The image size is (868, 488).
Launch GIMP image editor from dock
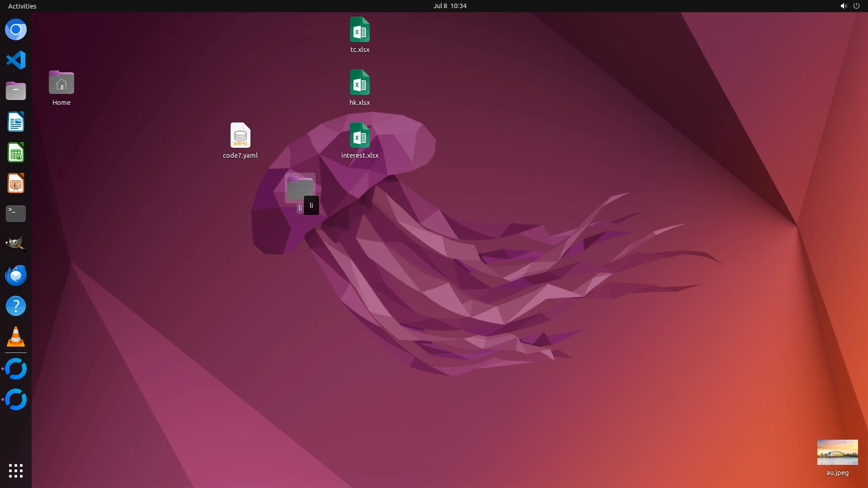pos(16,244)
